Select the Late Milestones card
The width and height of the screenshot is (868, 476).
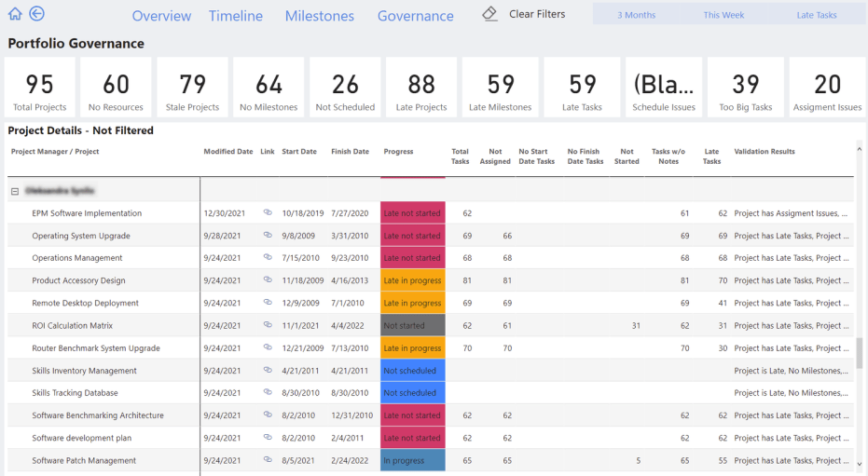501,88
